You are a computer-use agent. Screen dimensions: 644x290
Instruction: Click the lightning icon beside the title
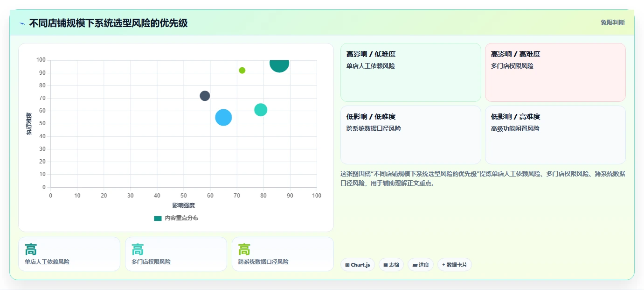pos(22,23)
